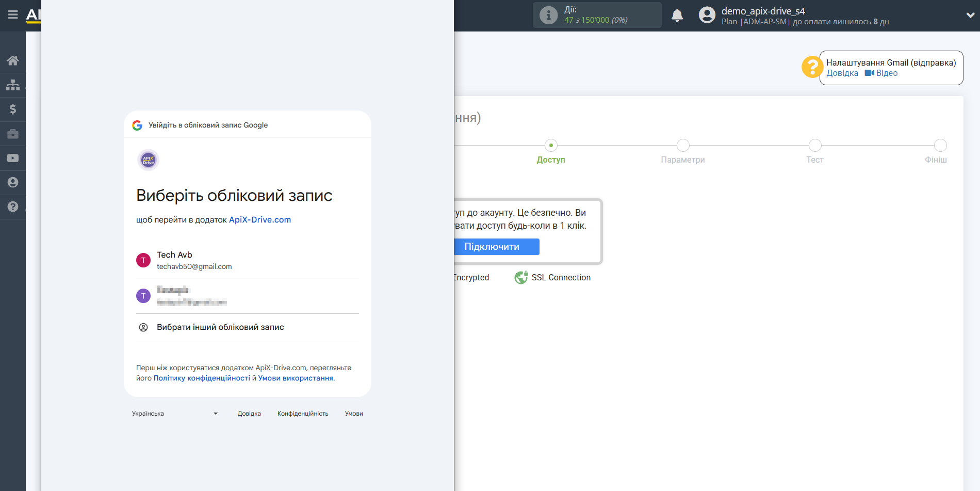Open help question icon in sidebar
This screenshot has height=491, width=980.
(x=13, y=207)
